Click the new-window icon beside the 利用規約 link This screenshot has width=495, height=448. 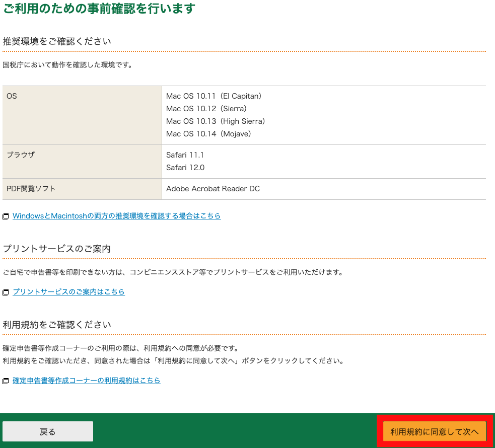click(x=6, y=381)
